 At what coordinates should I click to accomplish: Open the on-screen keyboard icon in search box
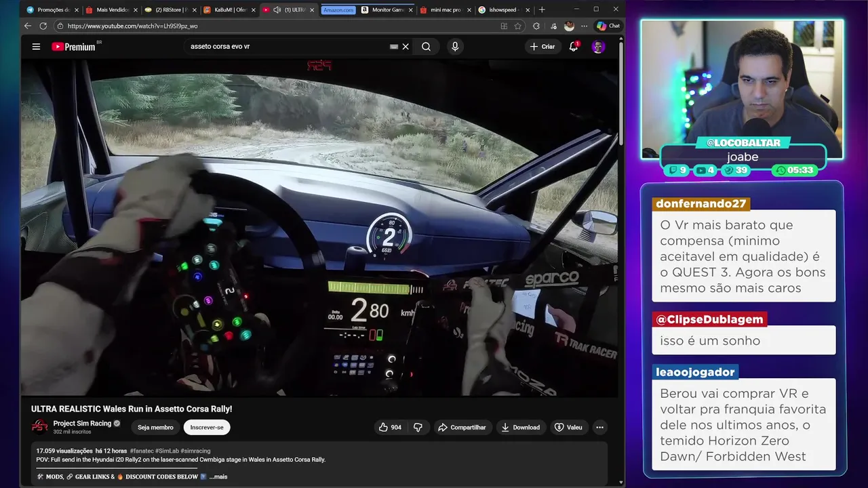[x=394, y=47]
